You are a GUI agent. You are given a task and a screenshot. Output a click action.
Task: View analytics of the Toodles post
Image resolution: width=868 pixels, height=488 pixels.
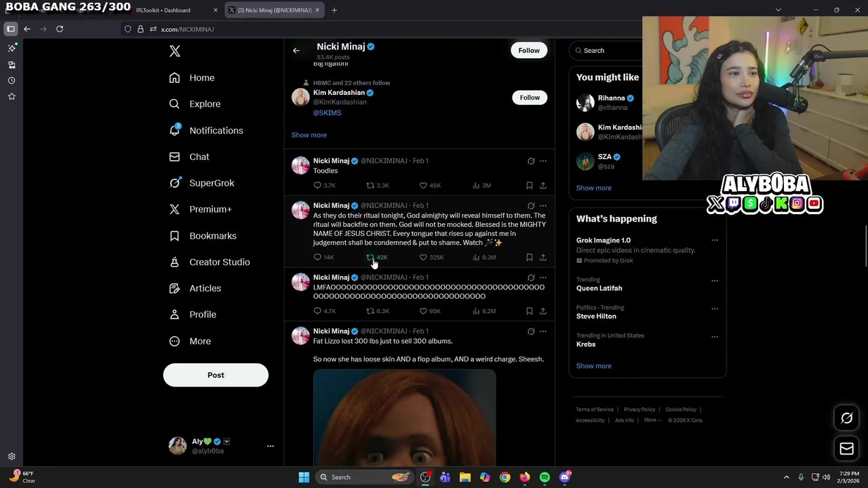tap(481, 185)
